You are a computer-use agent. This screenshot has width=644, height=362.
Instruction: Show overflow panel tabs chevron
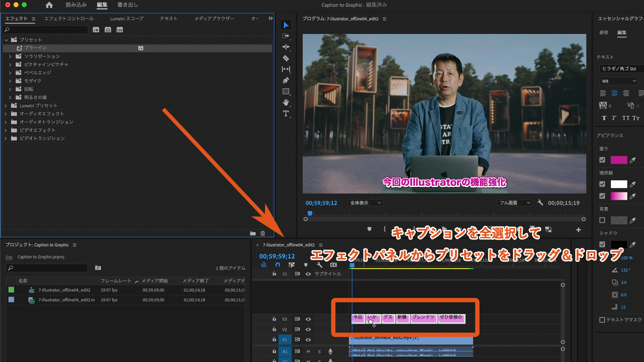270,19
